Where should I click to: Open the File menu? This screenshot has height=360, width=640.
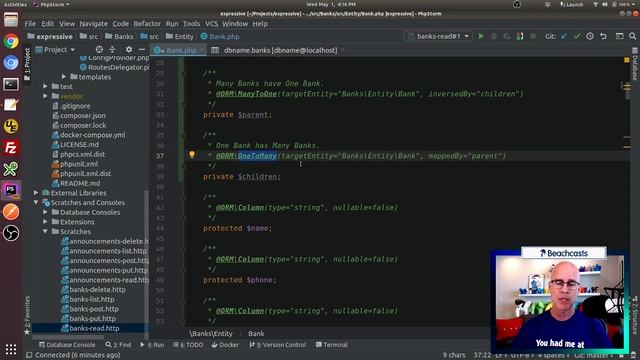(30, 24)
